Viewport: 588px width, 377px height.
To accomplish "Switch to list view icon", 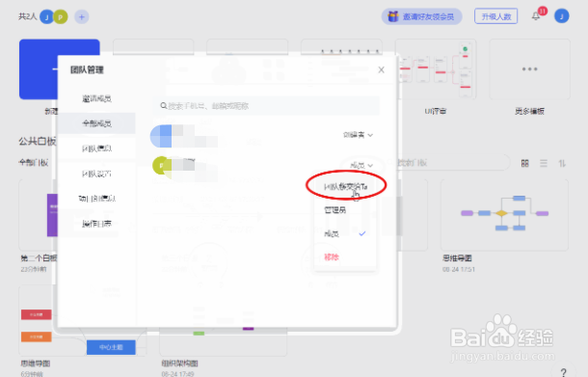I will coord(544,163).
